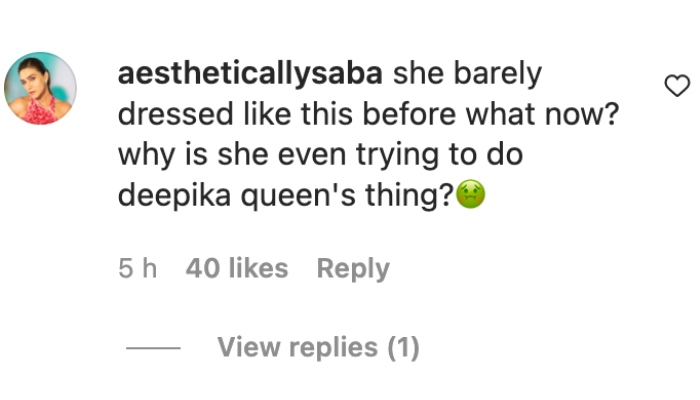Click the 5 h timestamp

pos(137,269)
